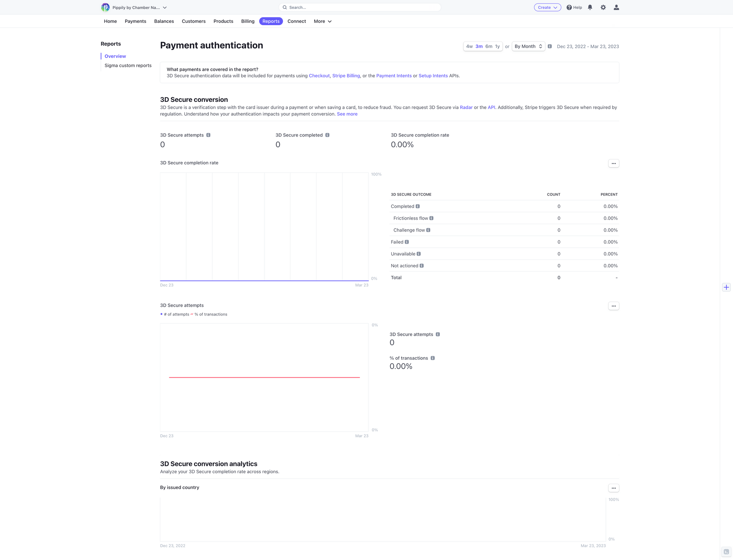Go to Payments tab

tap(136, 21)
